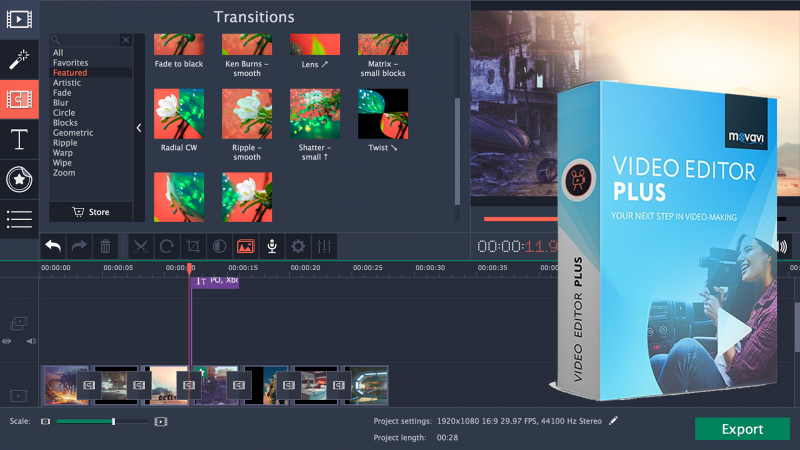
Task: Clear the transitions search field
Action: (126, 40)
